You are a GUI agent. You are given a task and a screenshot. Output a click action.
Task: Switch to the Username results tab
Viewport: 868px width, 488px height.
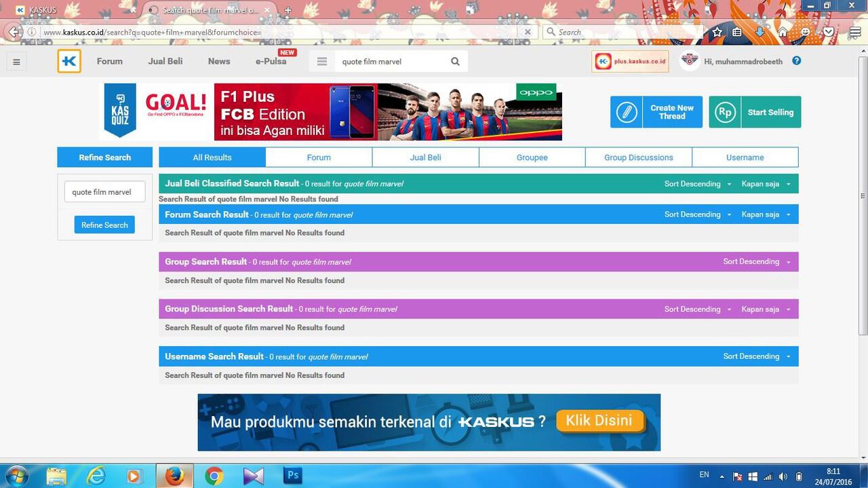click(x=745, y=157)
